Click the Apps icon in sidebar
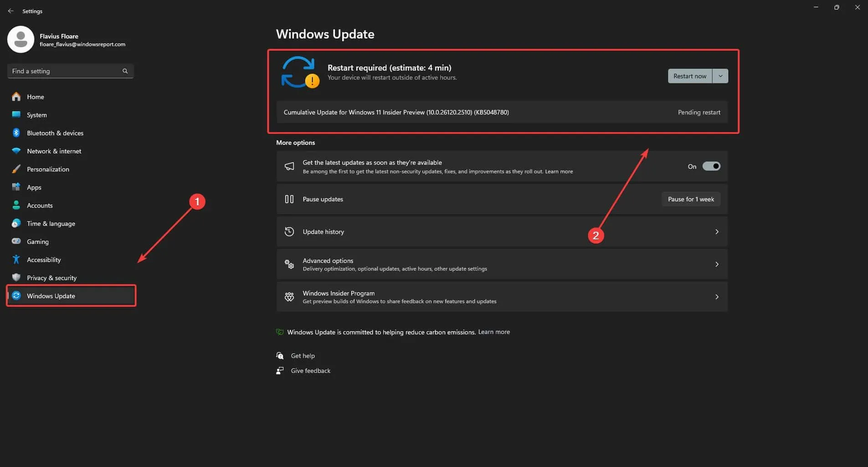 (x=16, y=187)
